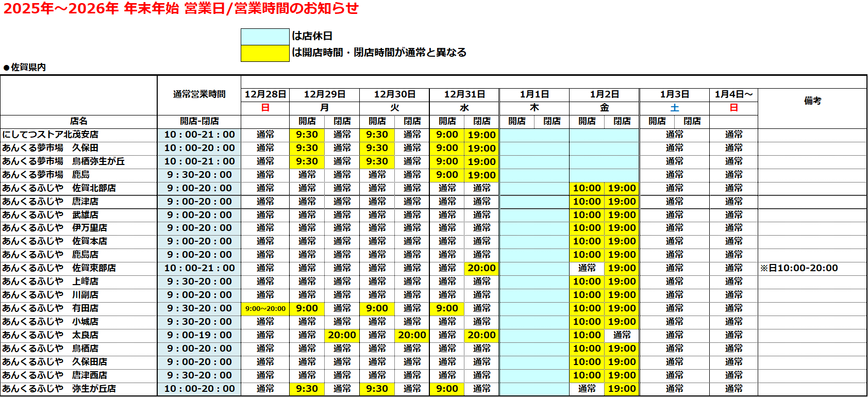Viewport: 868px width, 397px height.
Task: Select the にしてつストア北茂安店 store row name
Action: click(x=51, y=135)
